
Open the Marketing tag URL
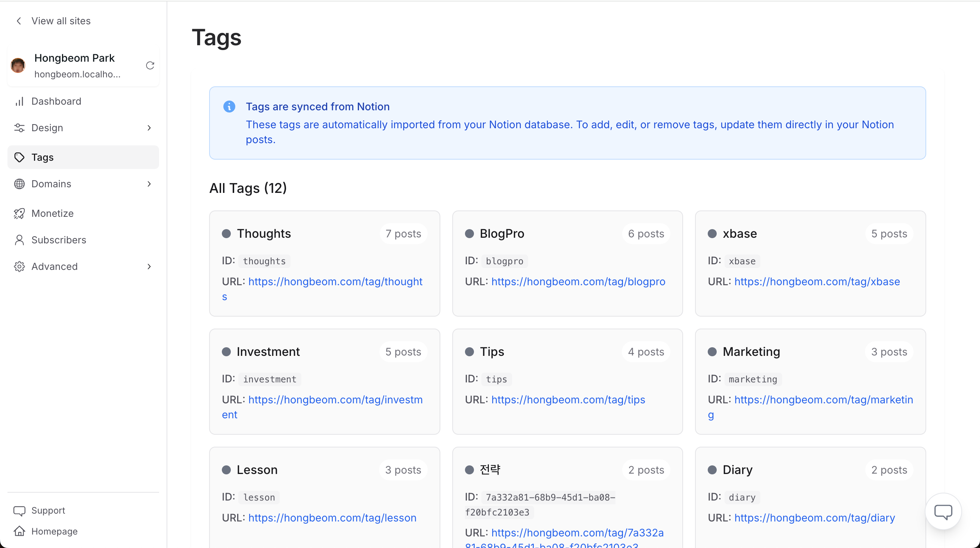(810, 407)
